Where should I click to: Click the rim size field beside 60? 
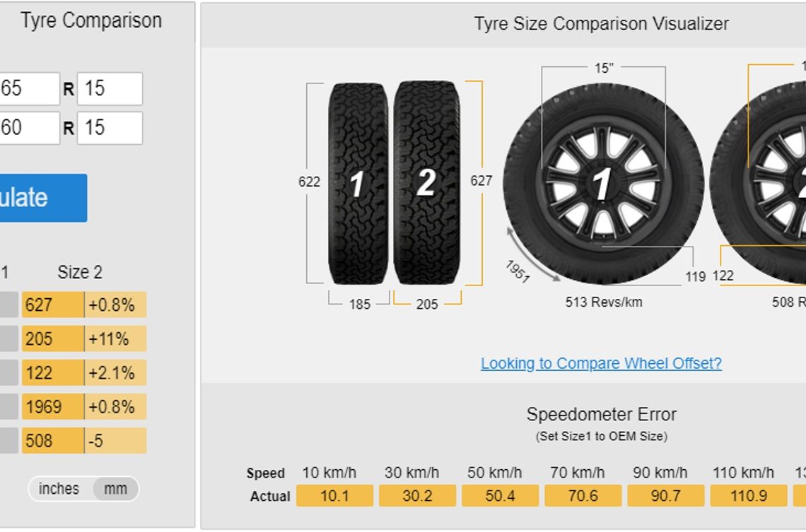[110, 128]
